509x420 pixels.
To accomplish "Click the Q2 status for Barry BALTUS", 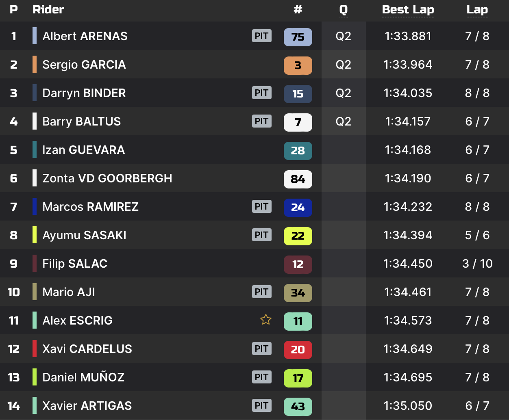I will [344, 121].
